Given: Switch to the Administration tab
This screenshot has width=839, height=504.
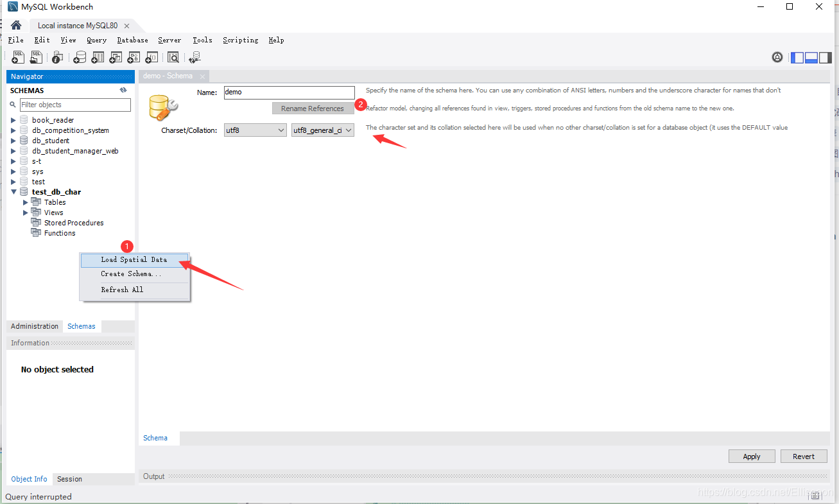Looking at the screenshot, I should click(x=35, y=326).
